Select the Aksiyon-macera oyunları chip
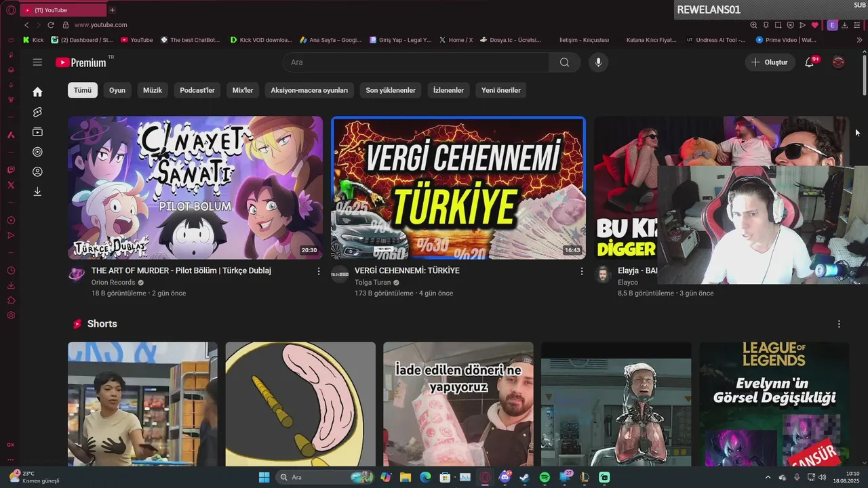 pos(309,90)
